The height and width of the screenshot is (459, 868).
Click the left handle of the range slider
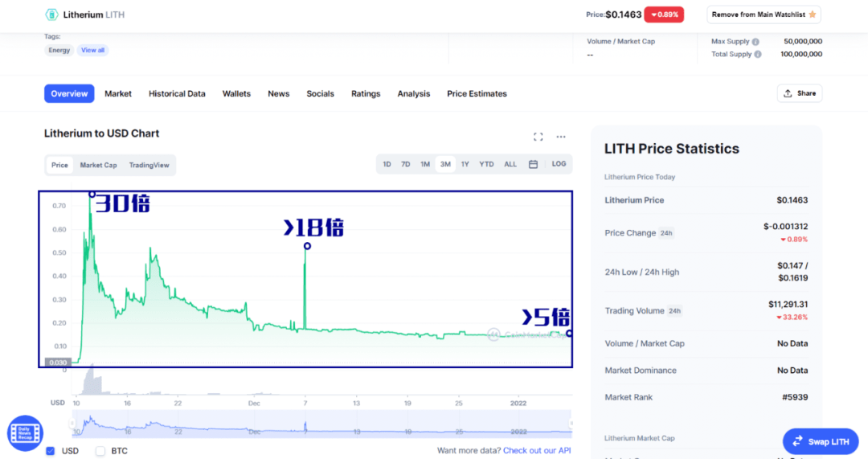[x=72, y=424]
